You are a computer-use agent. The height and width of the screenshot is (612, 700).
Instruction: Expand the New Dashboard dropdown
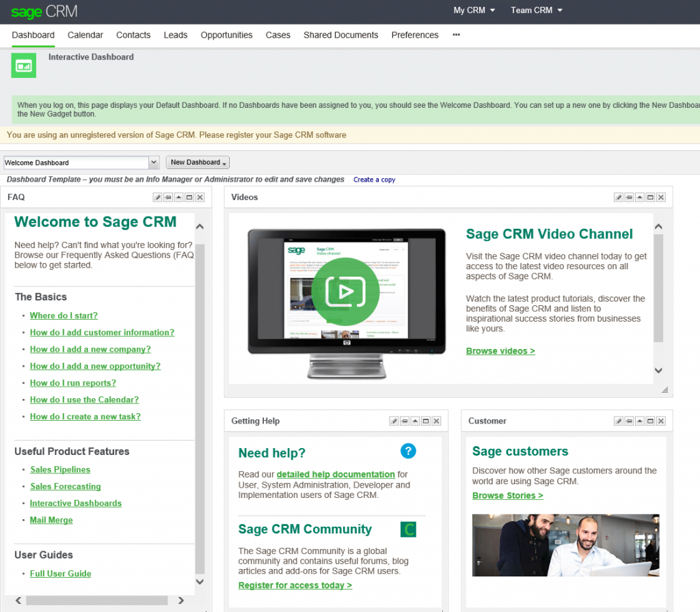pos(198,162)
